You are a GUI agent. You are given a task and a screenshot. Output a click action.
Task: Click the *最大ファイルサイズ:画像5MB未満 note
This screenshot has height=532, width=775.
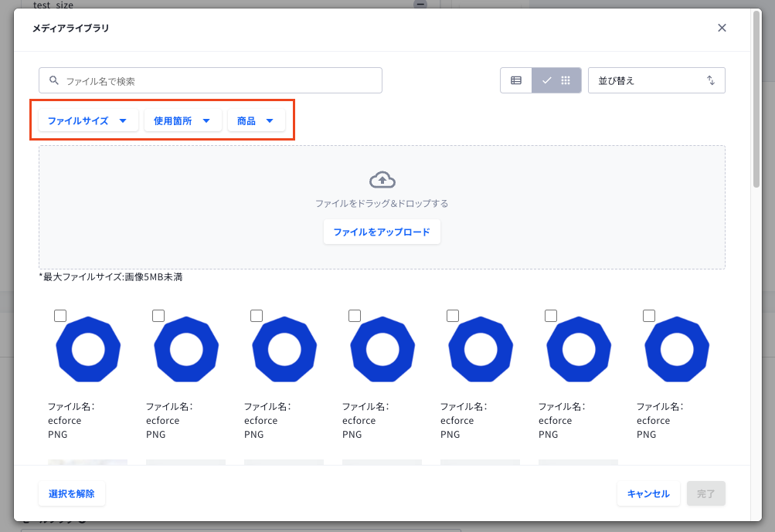coord(110,276)
